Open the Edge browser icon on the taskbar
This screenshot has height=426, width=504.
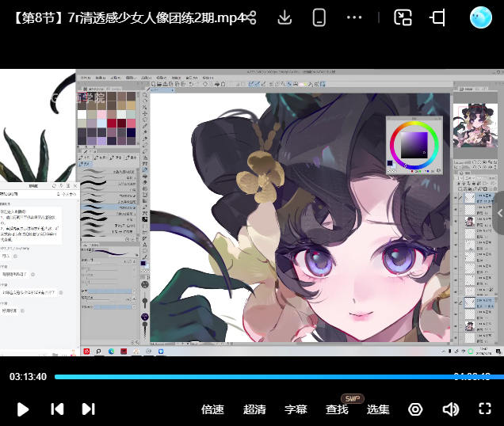pyautogui.click(x=111, y=352)
